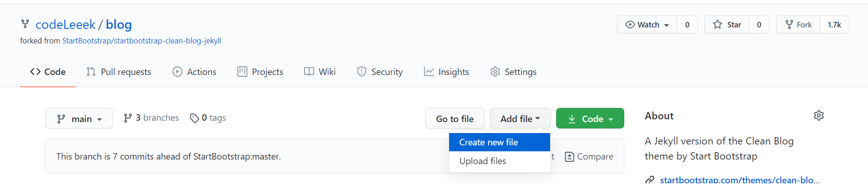Image resolution: width=868 pixels, height=192 pixels.
Task: Click the star icon in the Star button
Action: coord(718,25)
